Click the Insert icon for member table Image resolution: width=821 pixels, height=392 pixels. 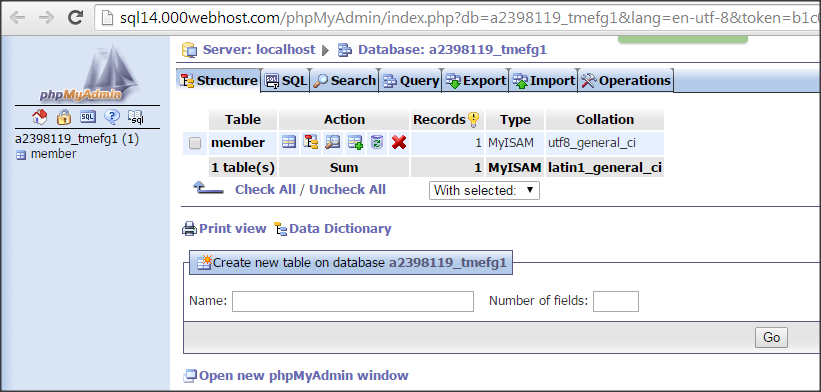(x=355, y=142)
